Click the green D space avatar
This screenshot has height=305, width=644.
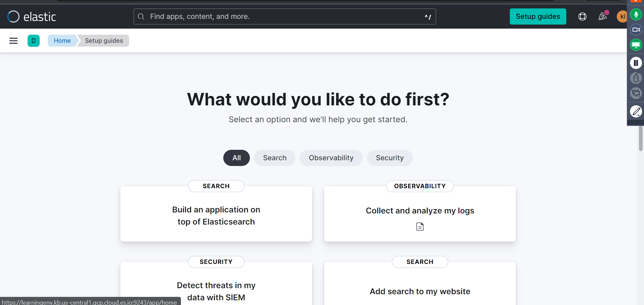click(x=34, y=41)
